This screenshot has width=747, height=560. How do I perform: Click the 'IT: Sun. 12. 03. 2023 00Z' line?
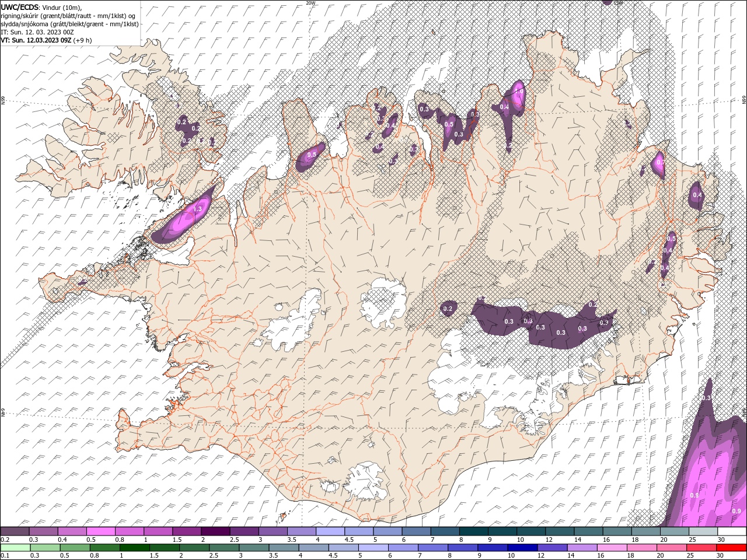(x=37, y=32)
